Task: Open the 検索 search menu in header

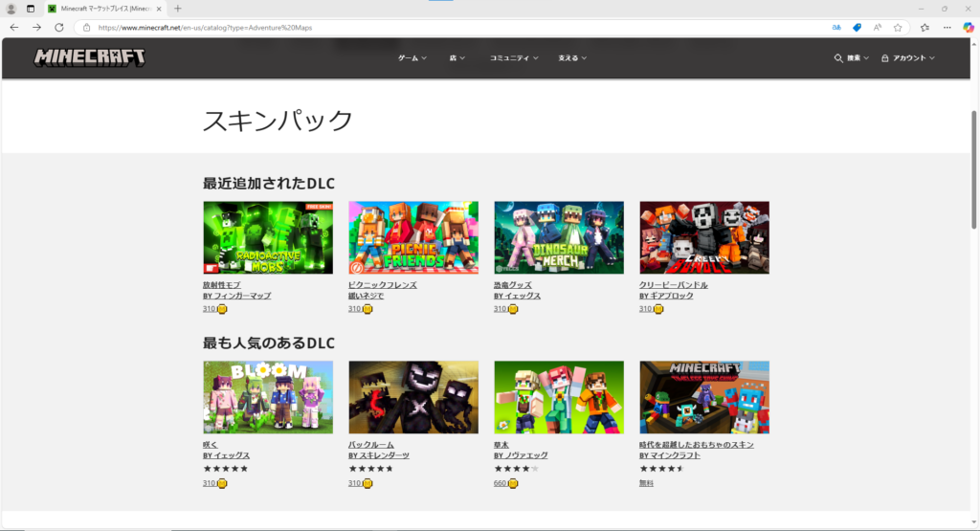Action: point(852,58)
